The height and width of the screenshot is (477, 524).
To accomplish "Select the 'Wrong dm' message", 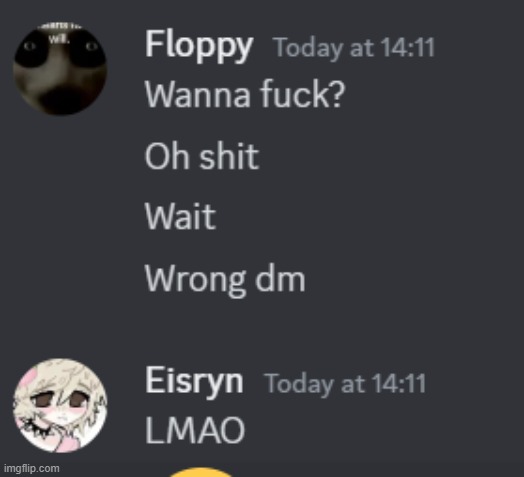I will pyautogui.click(x=225, y=279).
